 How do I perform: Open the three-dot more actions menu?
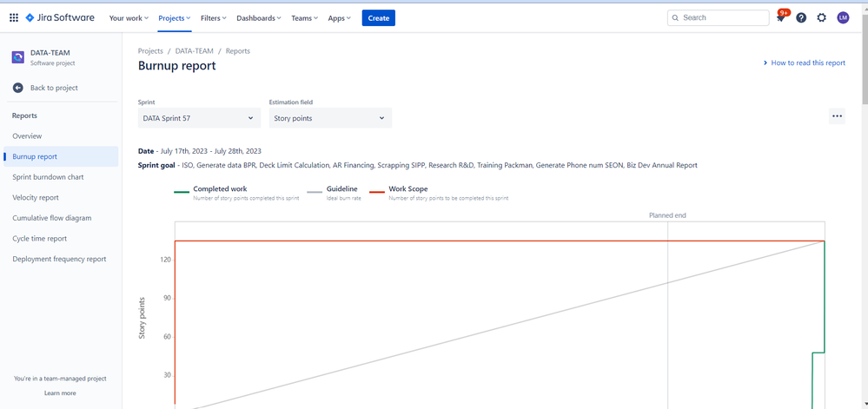[837, 116]
